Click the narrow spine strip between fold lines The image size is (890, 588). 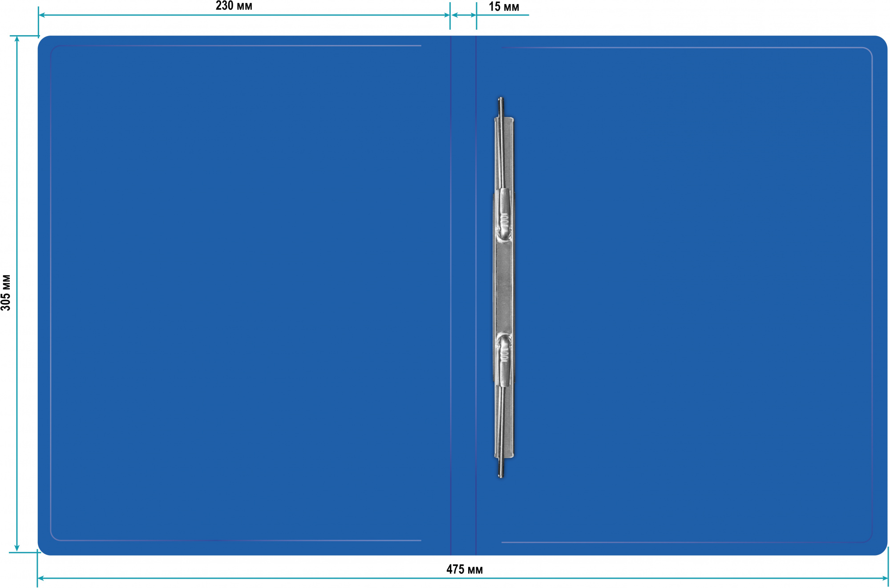coord(463,295)
